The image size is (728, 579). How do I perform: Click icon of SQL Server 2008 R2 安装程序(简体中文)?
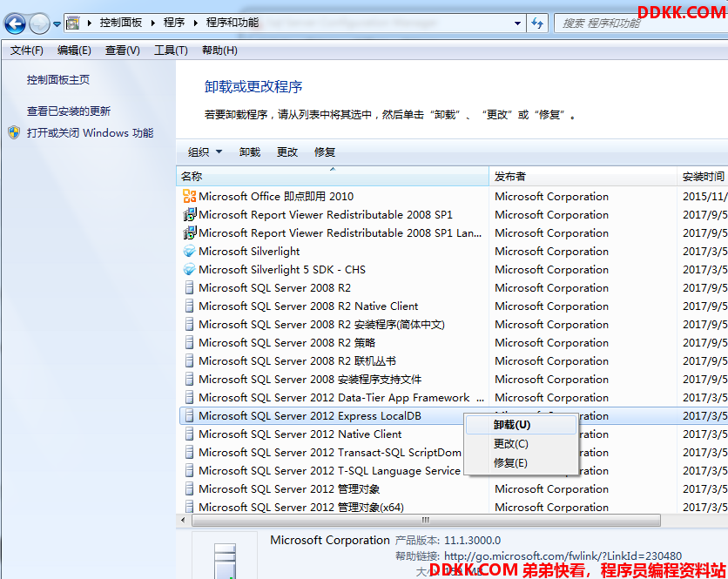[x=190, y=324]
